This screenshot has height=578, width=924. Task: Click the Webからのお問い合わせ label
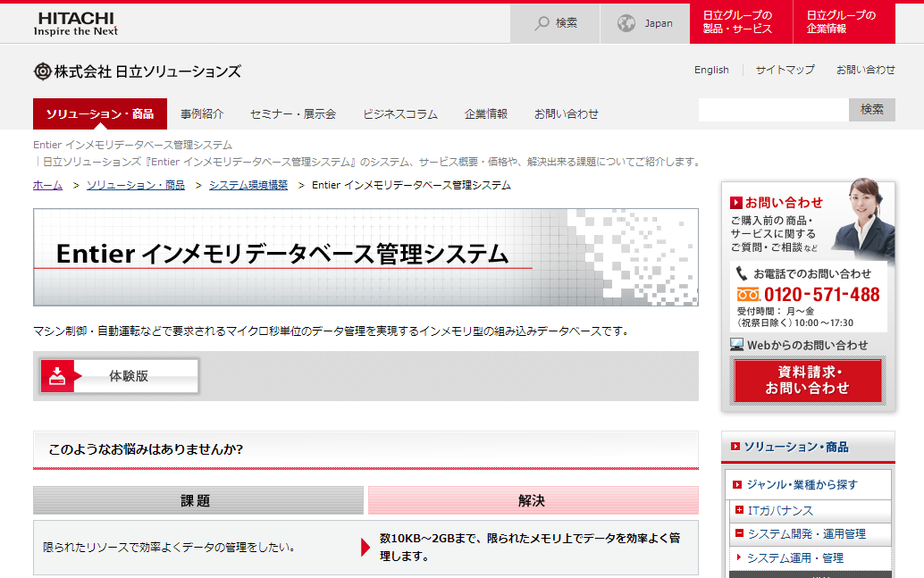point(807,345)
